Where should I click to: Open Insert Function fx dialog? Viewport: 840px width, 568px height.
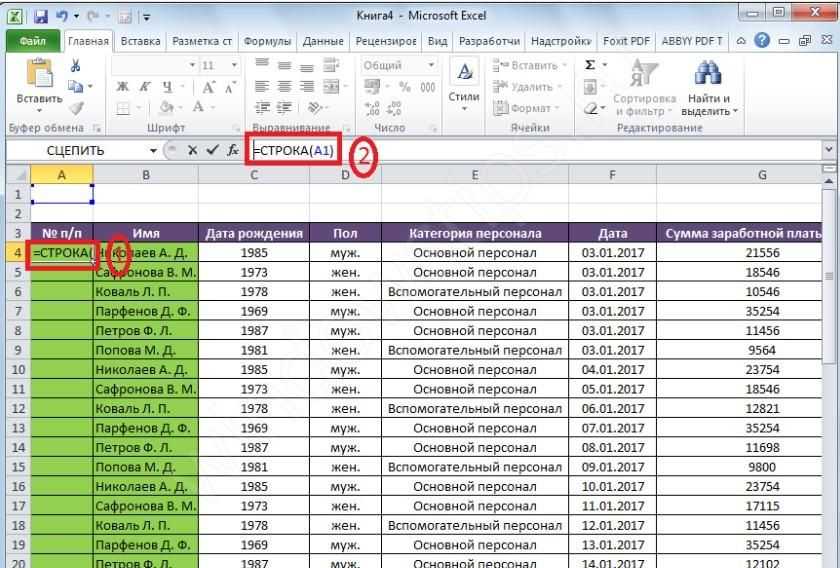coord(232,150)
